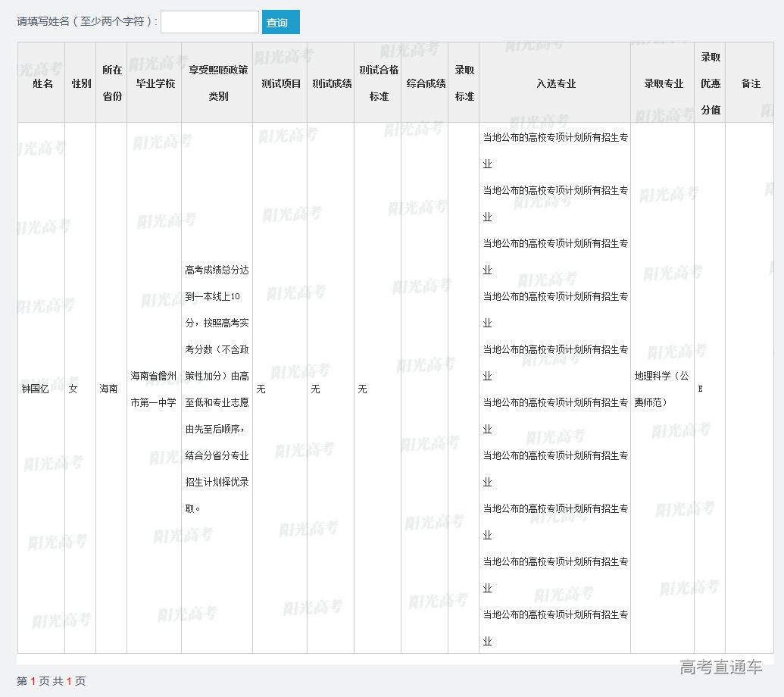Click the school 海南省儋州市第一中学 cell
The image size is (784, 697).
pos(154,389)
